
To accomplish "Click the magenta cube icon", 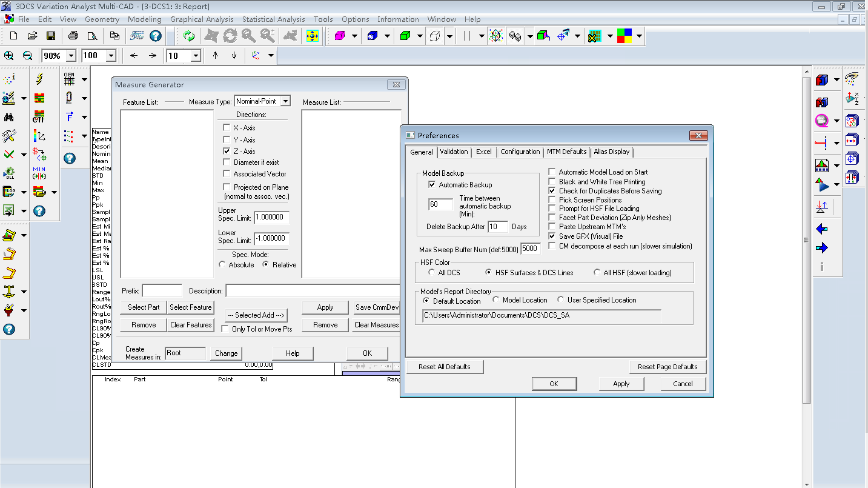I will pyautogui.click(x=339, y=36).
